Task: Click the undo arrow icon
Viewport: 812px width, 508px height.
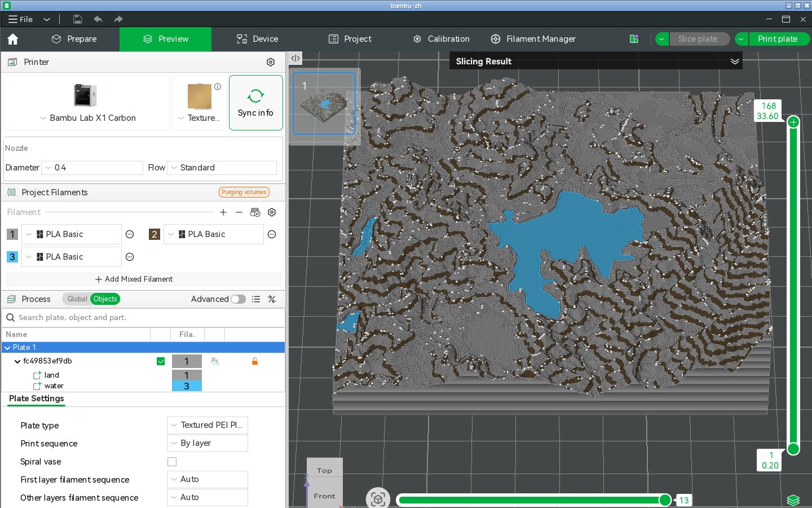Action: [98, 19]
